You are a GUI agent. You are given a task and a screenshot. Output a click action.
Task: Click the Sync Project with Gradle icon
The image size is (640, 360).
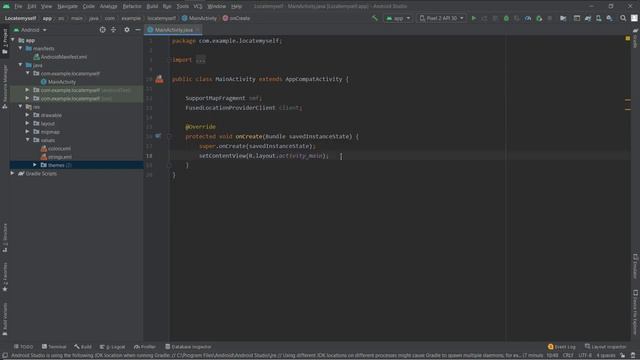pos(588,18)
